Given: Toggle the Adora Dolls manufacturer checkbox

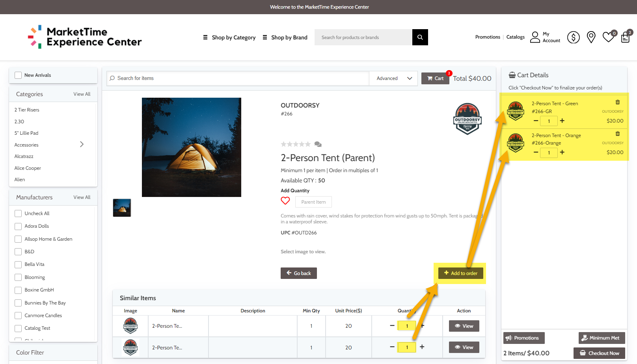Looking at the screenshot, I should click(x=18, y=226).
